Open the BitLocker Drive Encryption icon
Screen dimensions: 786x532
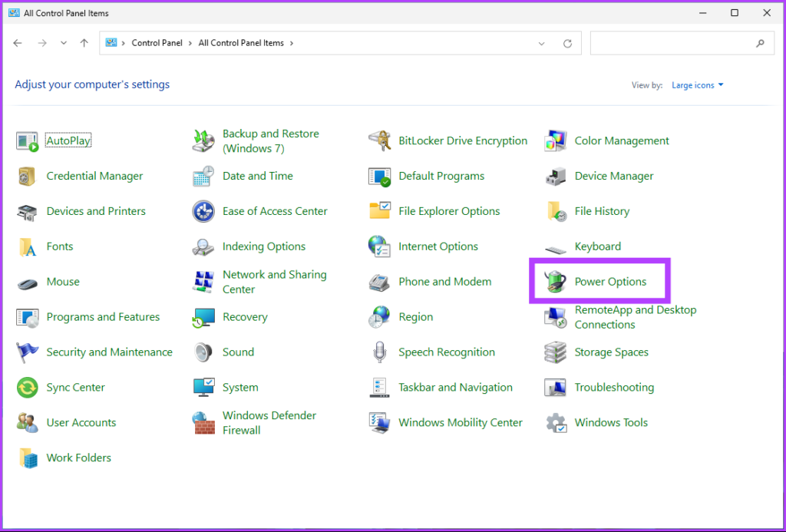tap(379, 141)
